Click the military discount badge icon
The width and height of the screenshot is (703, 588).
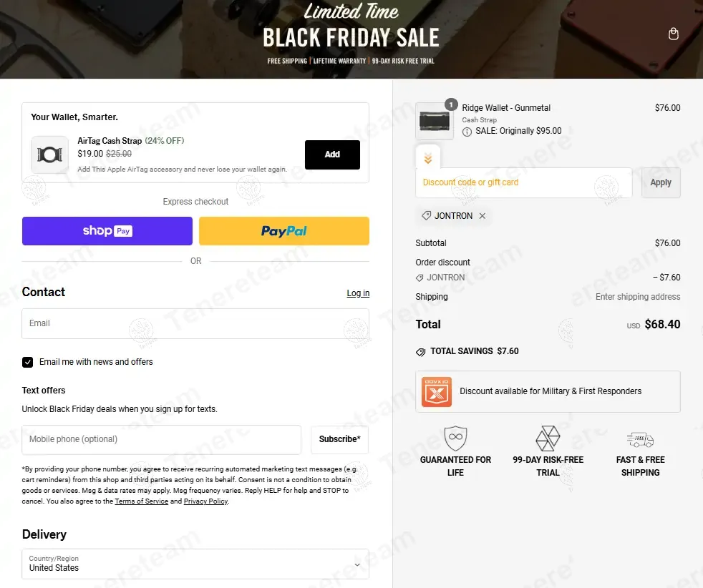pos(437,392)
